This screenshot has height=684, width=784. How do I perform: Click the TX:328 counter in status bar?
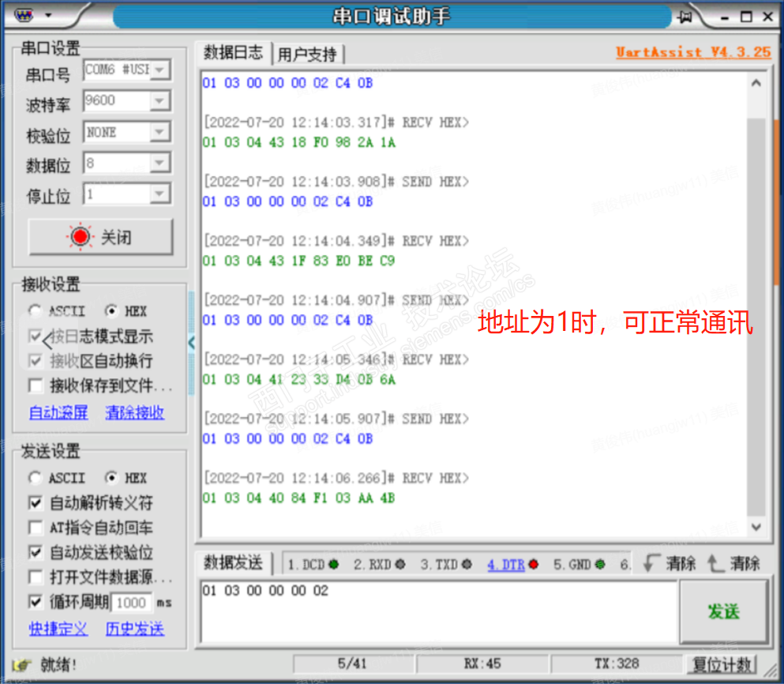pos(617,664)
